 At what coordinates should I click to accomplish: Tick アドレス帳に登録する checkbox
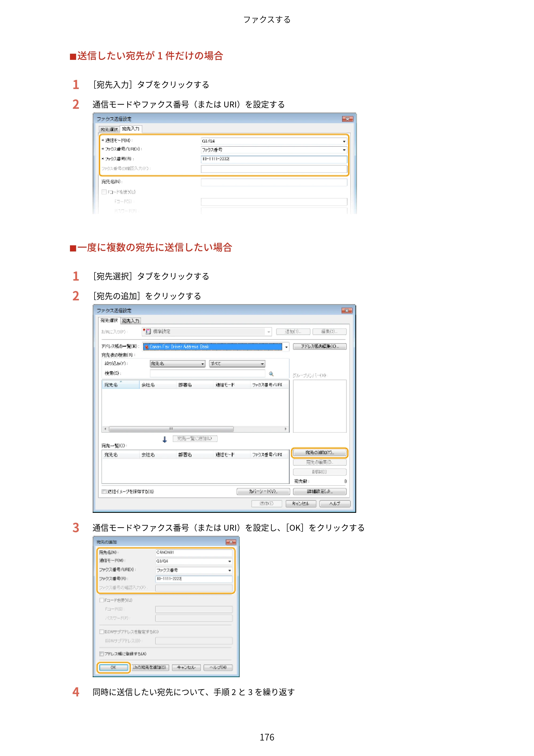point(102,654)
